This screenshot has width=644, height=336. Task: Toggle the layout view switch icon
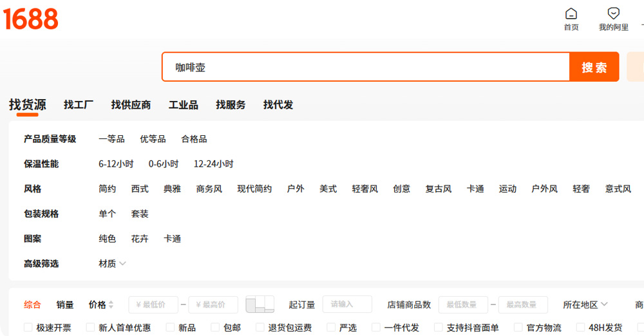(x=260, y=304)
